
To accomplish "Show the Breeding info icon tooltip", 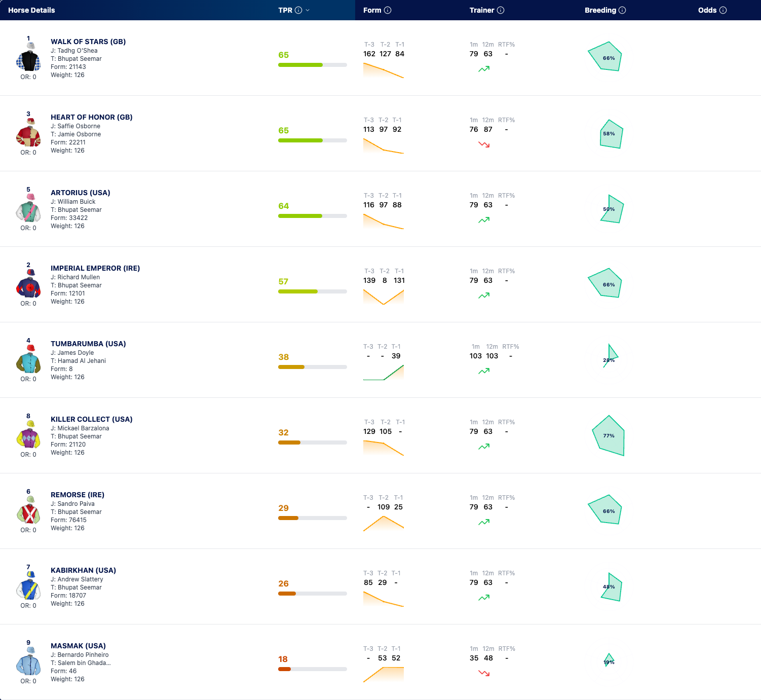I will pyautogui.click(x=622, y=10).
